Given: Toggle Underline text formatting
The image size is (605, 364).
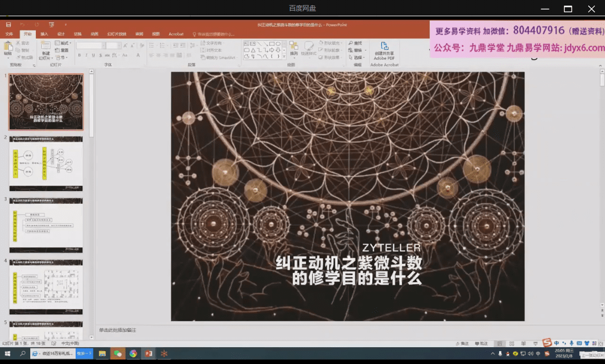Looking at the screenshot, I should pyautogui.click(x=93, y=55).
